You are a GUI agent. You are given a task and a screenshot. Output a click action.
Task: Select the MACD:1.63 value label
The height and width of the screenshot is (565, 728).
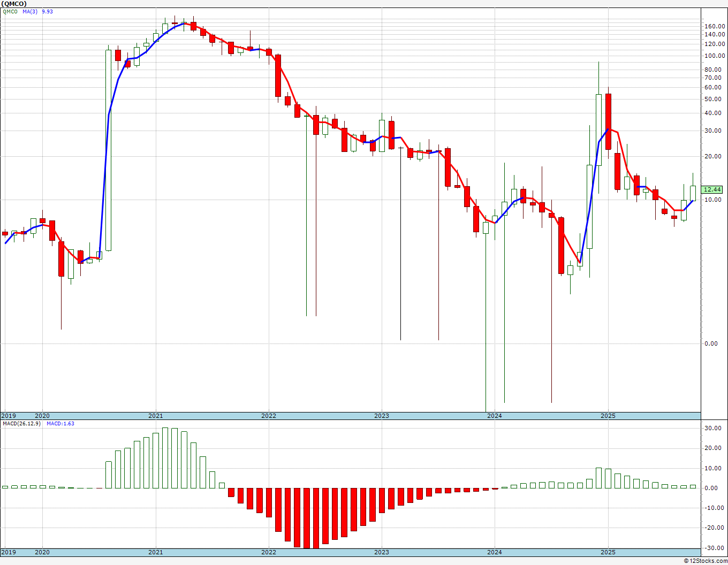point(60,423)
